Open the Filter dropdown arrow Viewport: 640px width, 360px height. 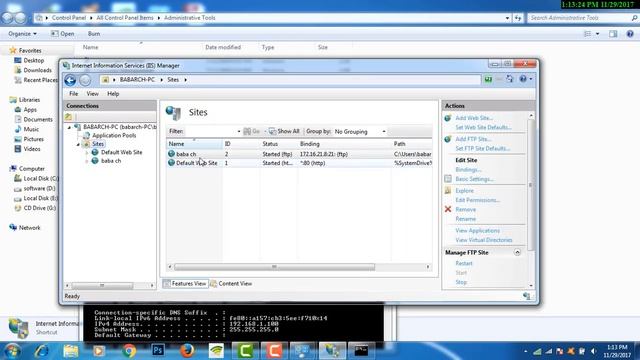coord(239,131)
